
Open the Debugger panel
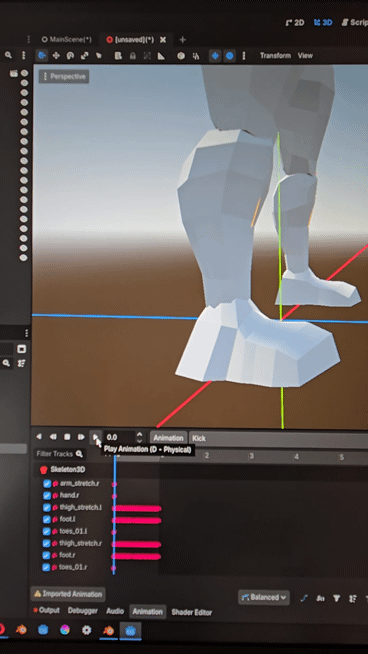[83, 611]
